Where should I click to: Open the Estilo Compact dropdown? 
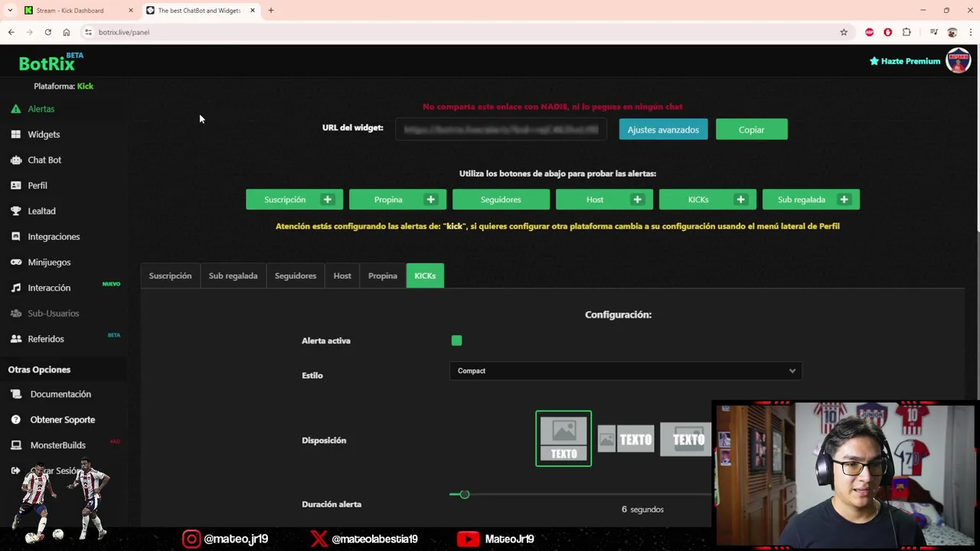(x=626, y=370)
